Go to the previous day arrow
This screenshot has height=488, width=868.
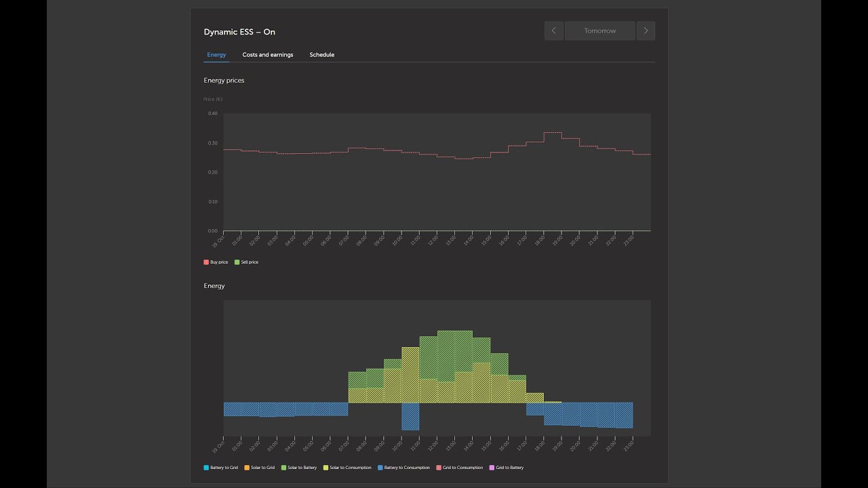click(554, 30)
